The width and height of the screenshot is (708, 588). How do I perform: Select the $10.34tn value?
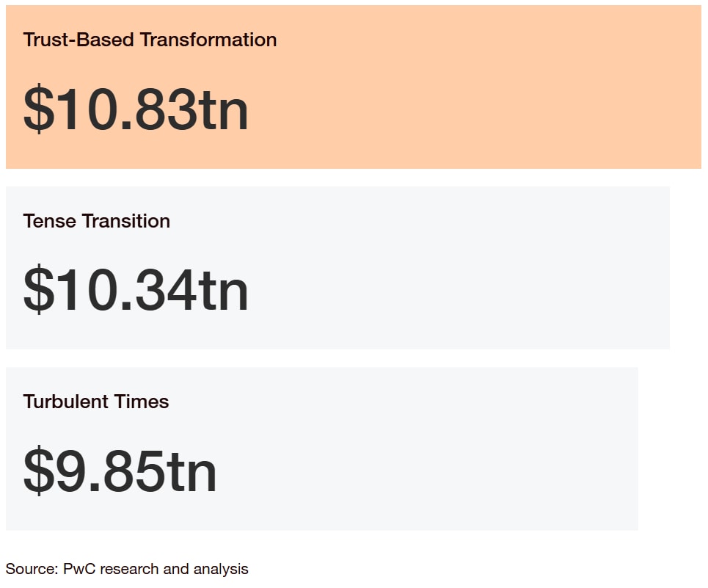136,289
